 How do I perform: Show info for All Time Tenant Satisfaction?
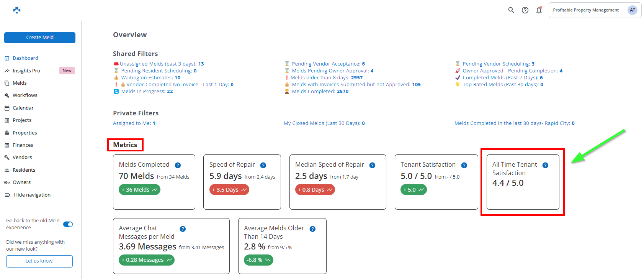click(x=545, y=166)
